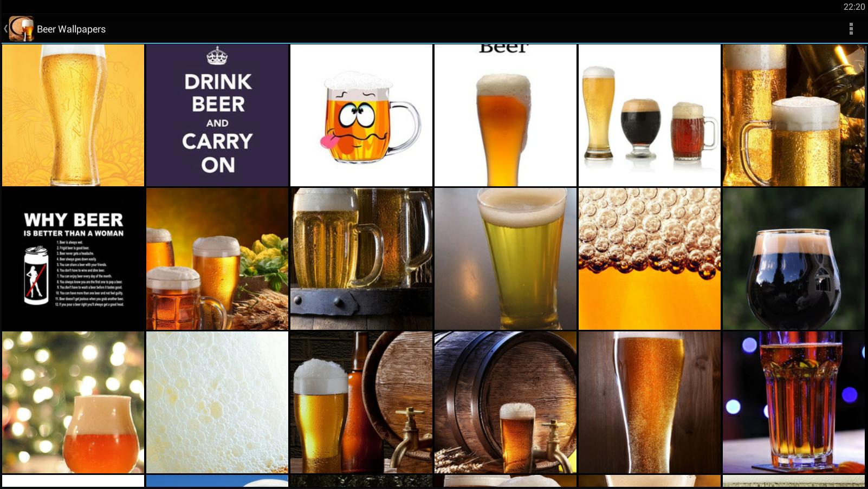868x489 pixels.
Task: Tap the Beer Wallpapers app icon
Action: tap(22, 29)
